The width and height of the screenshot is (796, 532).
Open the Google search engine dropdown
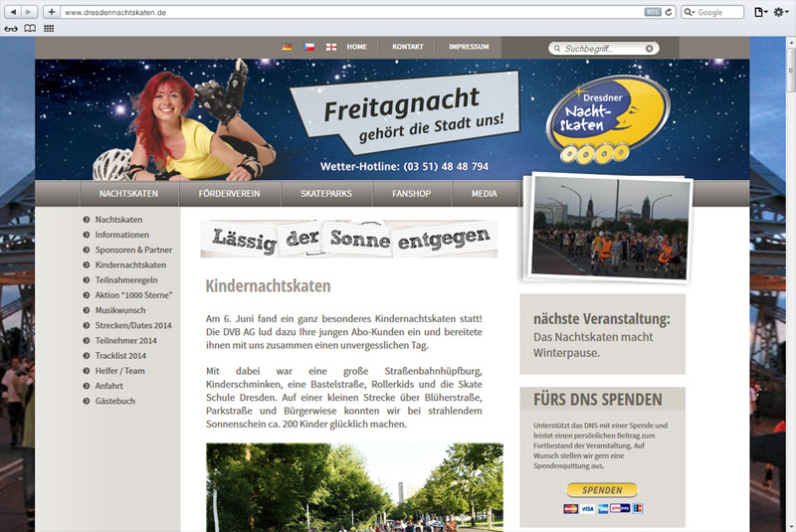click(689, 12)
